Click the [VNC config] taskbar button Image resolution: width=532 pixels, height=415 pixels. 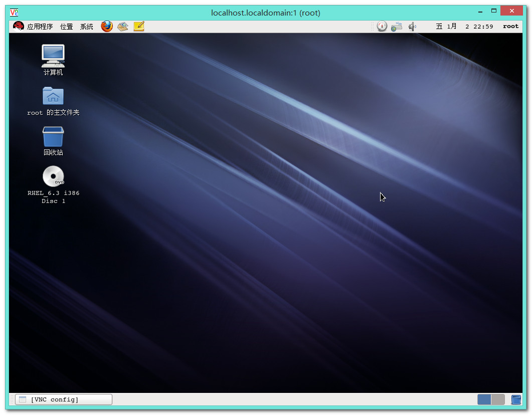[x=64, y=399]
